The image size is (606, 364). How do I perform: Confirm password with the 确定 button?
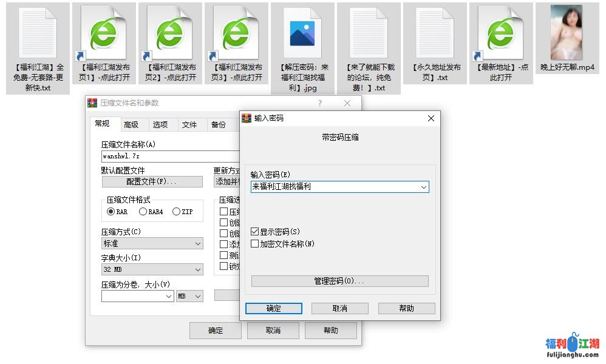[x=273, y=308]
